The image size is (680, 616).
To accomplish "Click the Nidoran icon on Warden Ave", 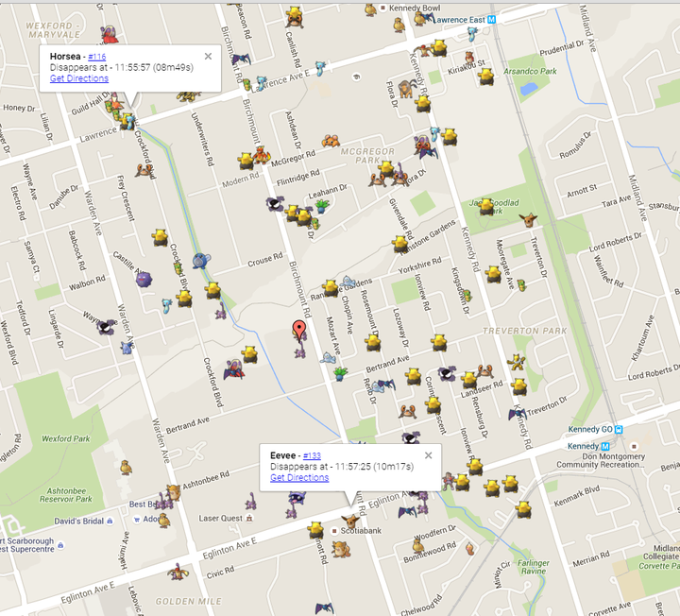I will (127, 348).
